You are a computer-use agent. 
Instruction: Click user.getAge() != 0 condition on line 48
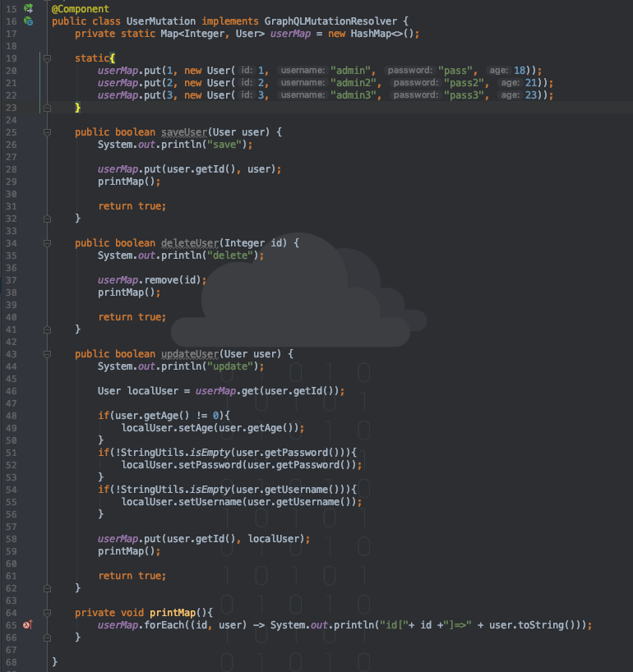coord(167,416)
